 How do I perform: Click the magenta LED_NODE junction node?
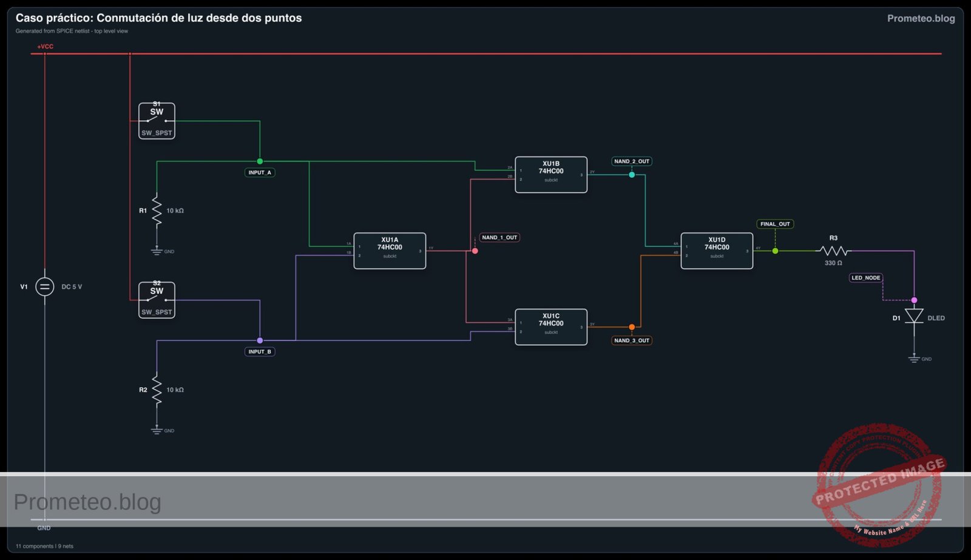pos(914,300)
